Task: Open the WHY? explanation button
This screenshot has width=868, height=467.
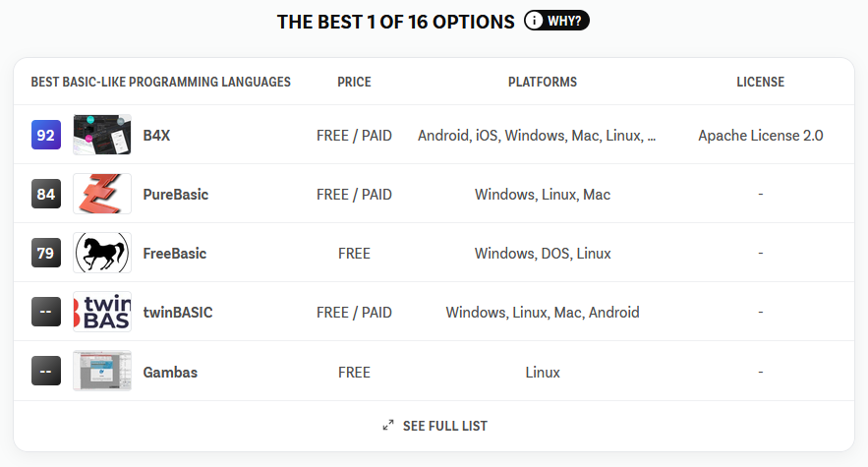Action: click(556, 21)
